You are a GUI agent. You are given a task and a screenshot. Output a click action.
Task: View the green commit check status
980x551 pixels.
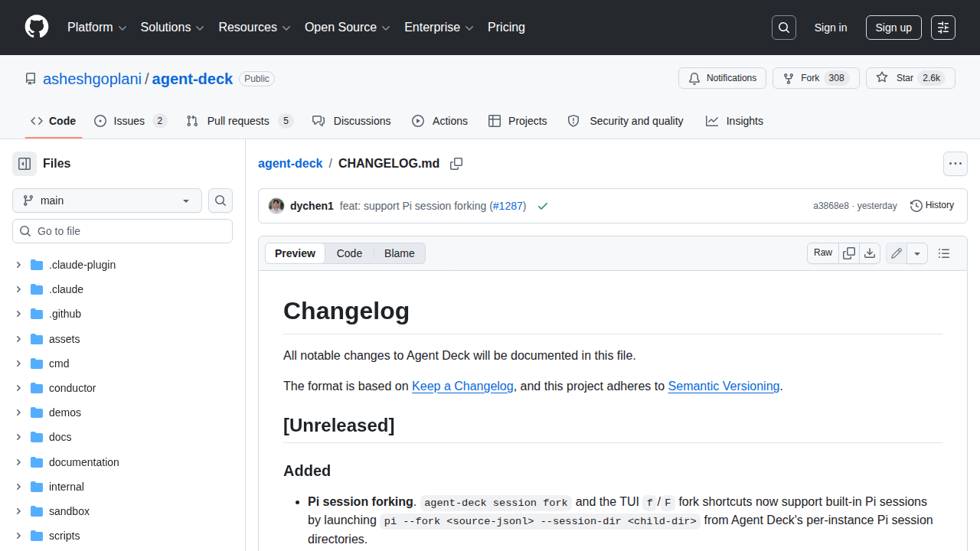pos(543,206)
